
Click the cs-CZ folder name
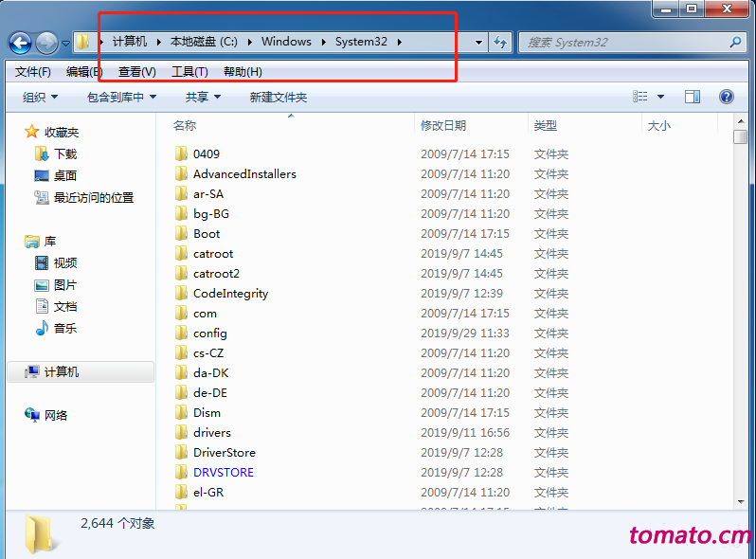[208, 353]
